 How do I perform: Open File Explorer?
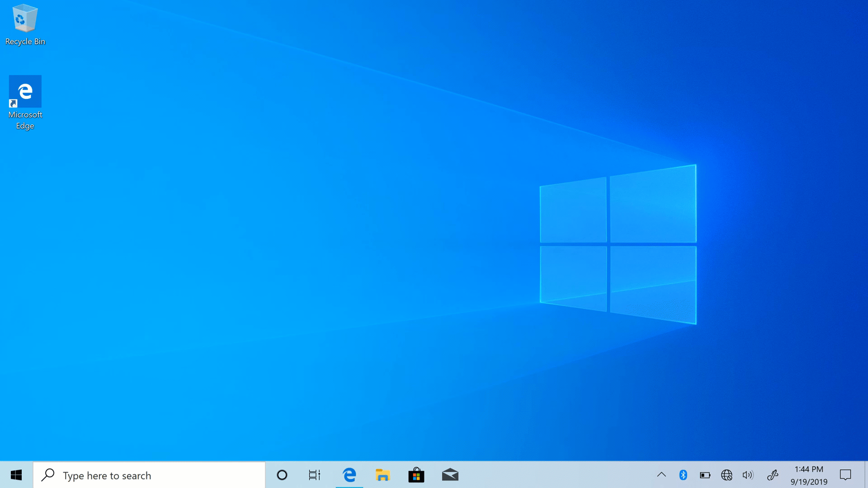383,475
